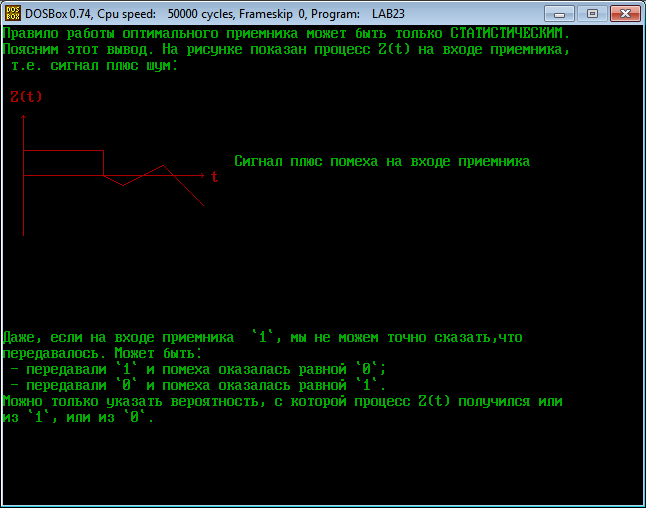This screenshot has width=646, height=508.
Task: Click '50000 cycles' in the title bar
Action: [201, 14]
